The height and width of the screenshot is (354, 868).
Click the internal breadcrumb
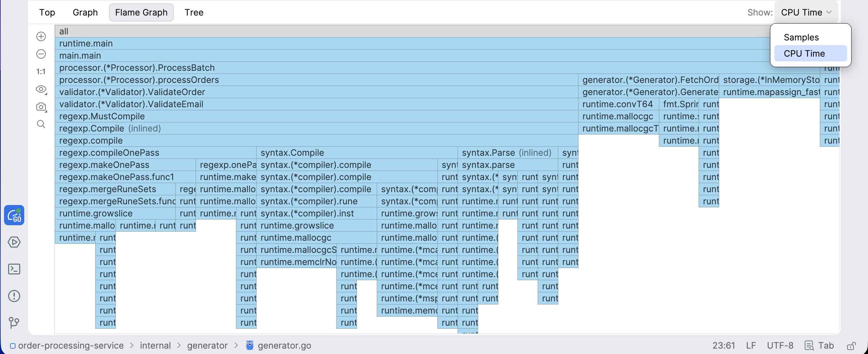click(155, 346)
